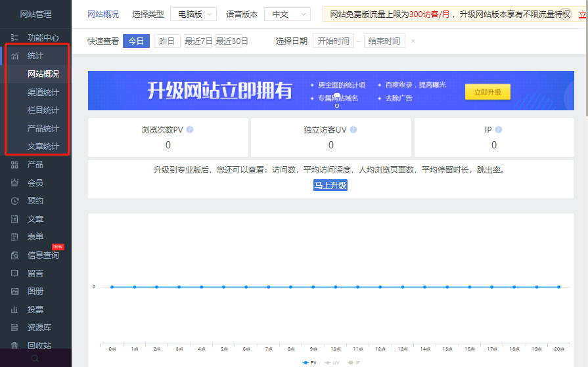
Task: Click the page vertical scrollbar
Action: tap(586, 60)
